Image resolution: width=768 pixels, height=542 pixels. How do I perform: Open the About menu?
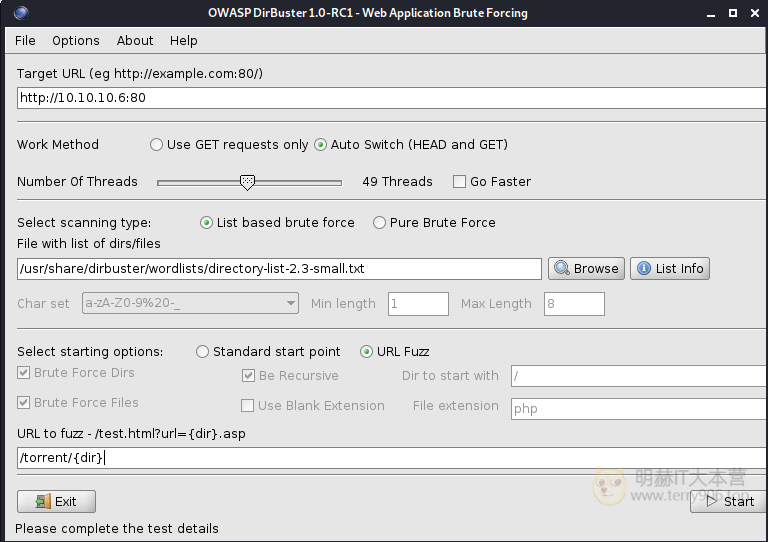click(135, 41)
